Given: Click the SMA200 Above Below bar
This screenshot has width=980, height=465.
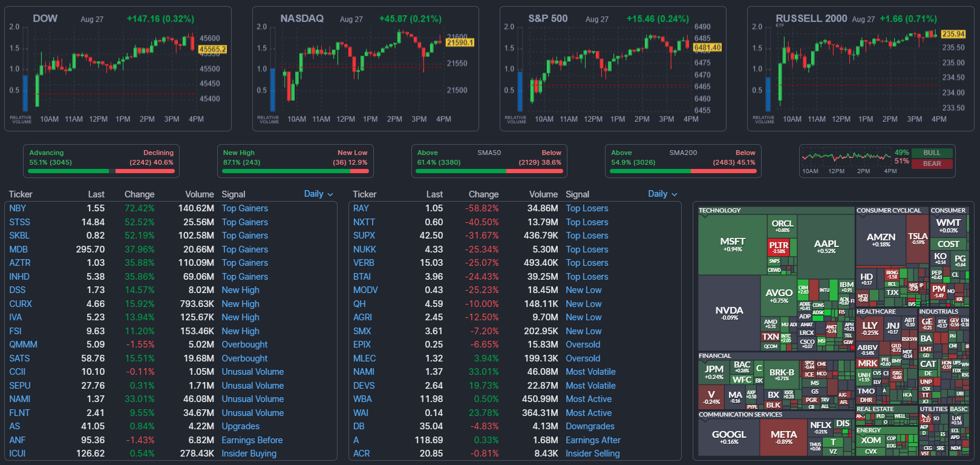Looking at the screenshot, I should (x=684, y=171).
